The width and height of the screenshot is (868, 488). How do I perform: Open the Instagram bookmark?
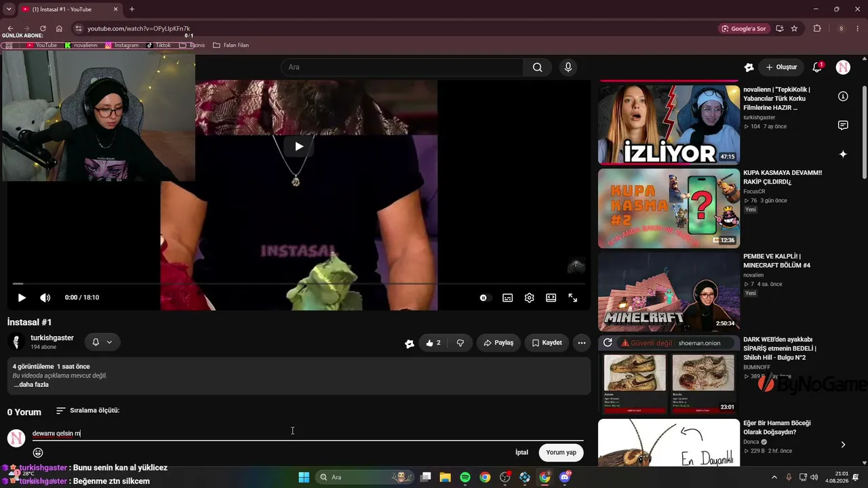[x=122, y=45]
